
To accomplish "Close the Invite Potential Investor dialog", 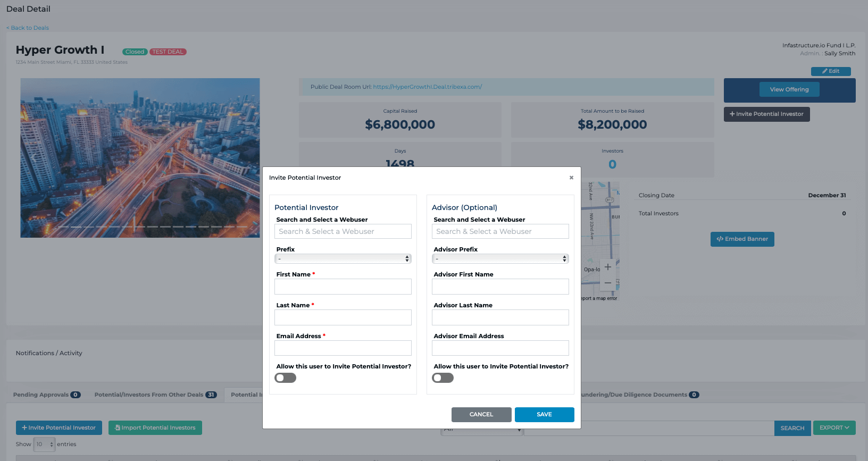I will 571,178.
